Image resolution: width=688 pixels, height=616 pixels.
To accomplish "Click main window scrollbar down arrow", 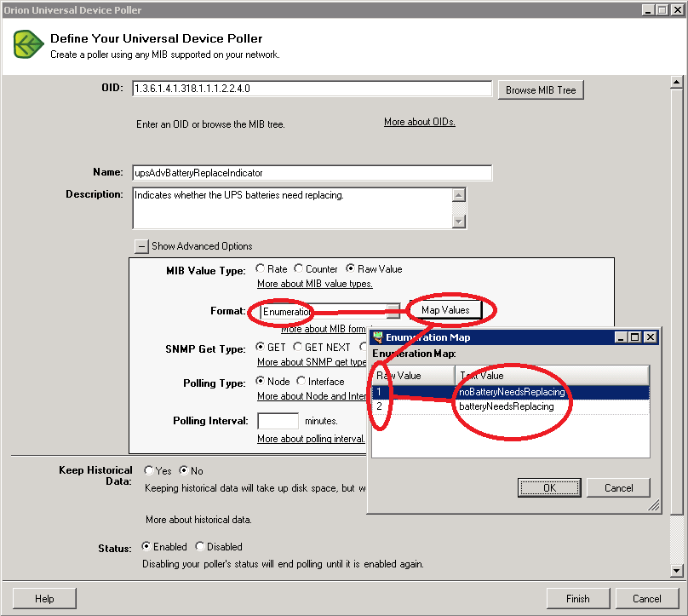I will pyautogui.click(x=676, y=571).
